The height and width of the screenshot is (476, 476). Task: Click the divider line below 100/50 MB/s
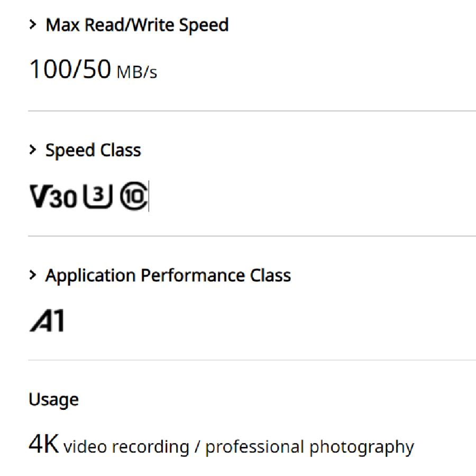pos(252,111)
